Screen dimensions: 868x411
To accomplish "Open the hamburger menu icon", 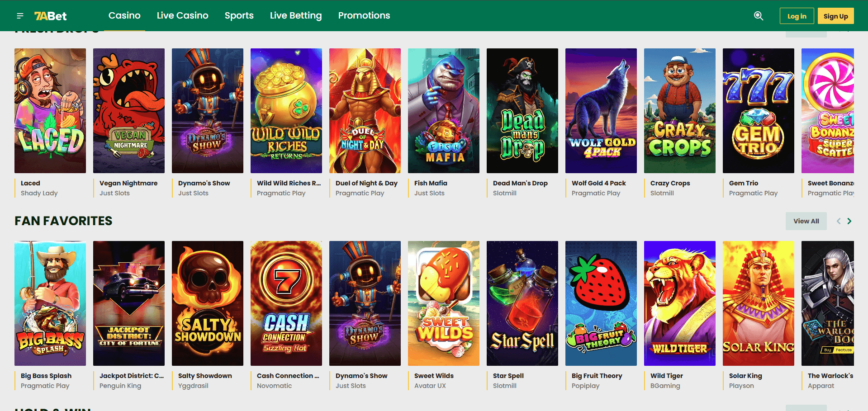I will 20,16.
